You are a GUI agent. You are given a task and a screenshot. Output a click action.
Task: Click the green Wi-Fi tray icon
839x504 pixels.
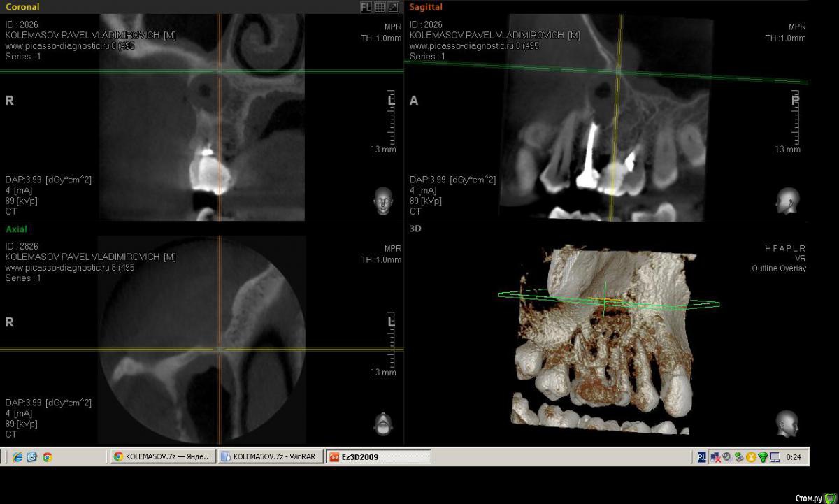pos(763,457)
